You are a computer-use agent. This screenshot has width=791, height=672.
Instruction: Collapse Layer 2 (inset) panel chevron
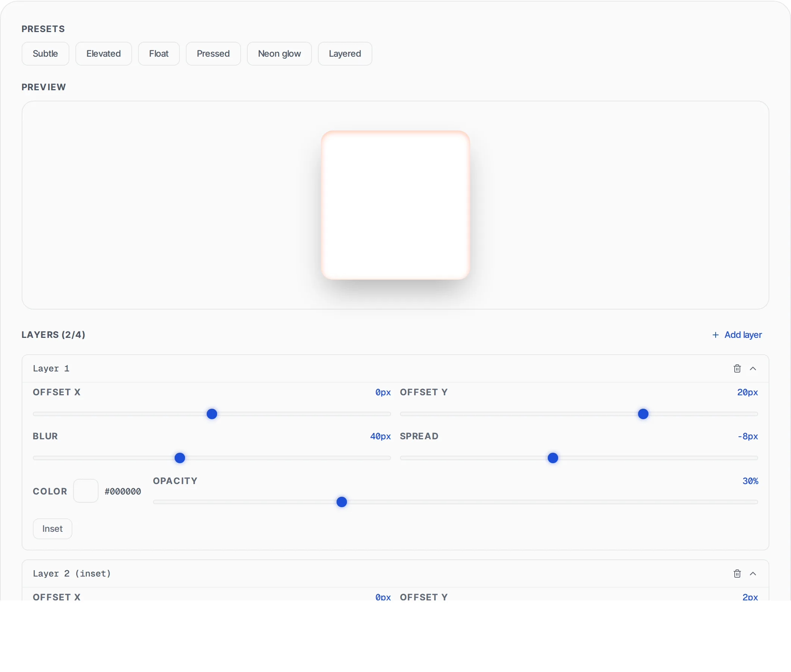click(x=753, y=573)
